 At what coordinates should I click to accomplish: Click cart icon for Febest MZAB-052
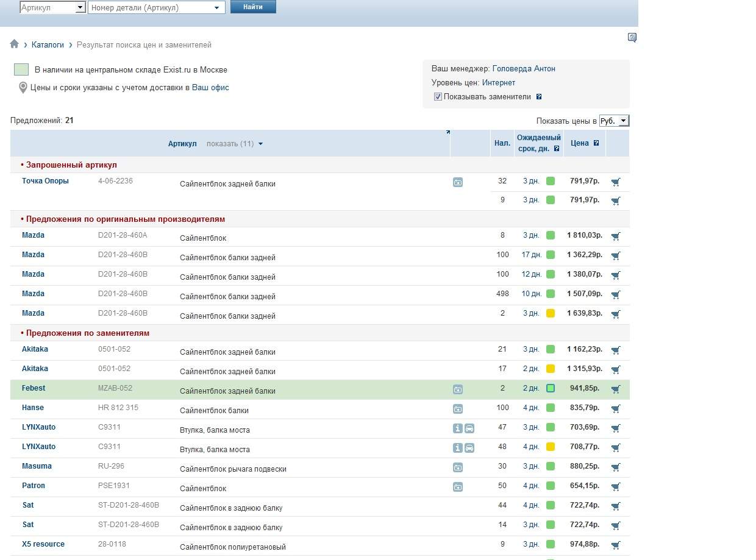[x=616, y=389]
